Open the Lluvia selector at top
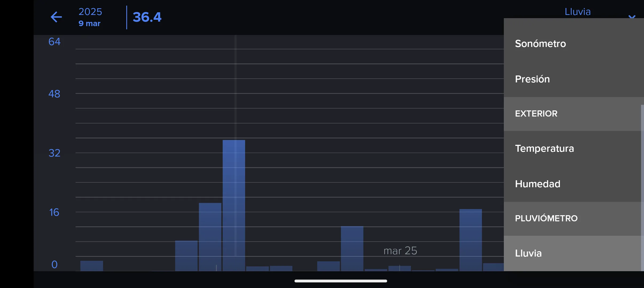The height and width of the screenshot is (288, 644). [x=578, y=12]
